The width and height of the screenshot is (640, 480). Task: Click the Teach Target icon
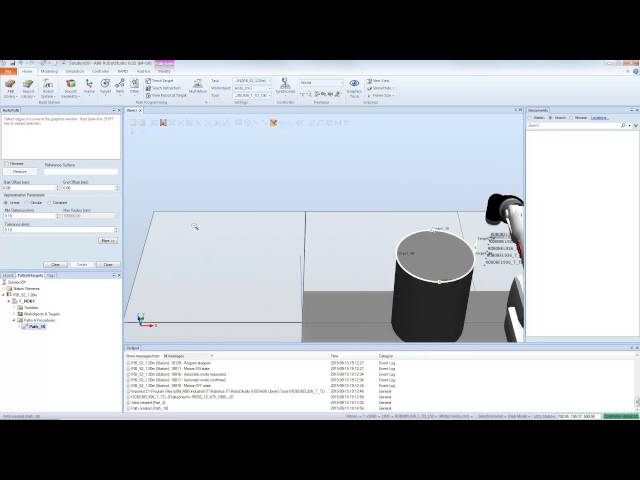point(148,81)
